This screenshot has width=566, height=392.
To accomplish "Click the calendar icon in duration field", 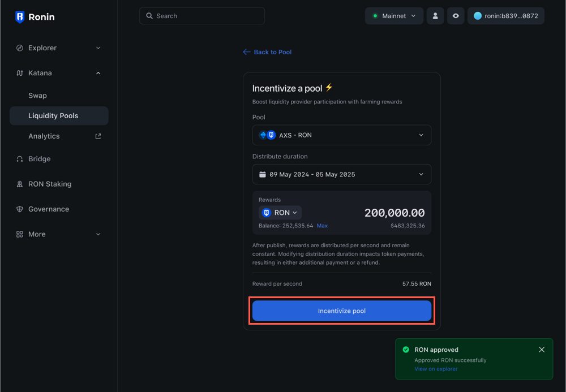I will [261, 174].
